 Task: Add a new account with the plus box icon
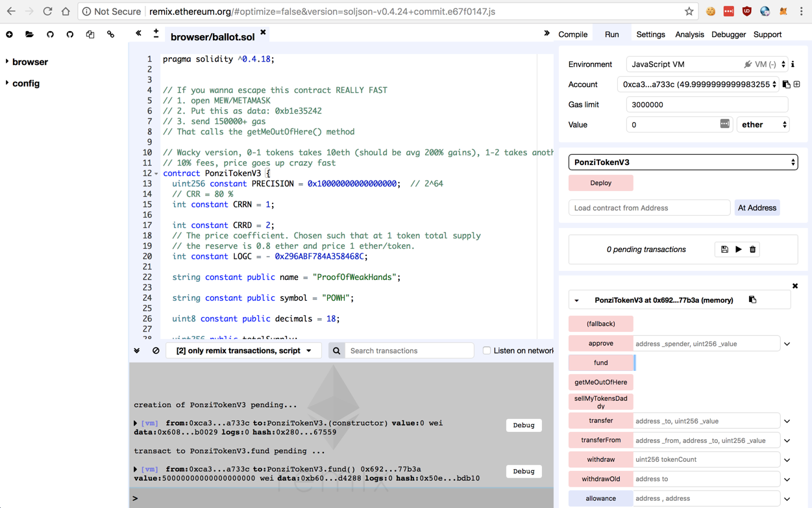(797, 84)
